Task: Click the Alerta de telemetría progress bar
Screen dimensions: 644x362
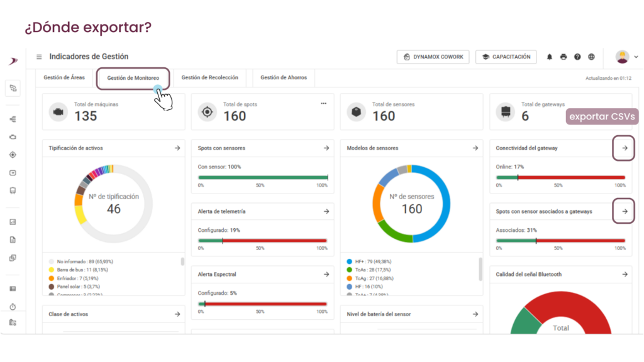Action: coord(262,241)
